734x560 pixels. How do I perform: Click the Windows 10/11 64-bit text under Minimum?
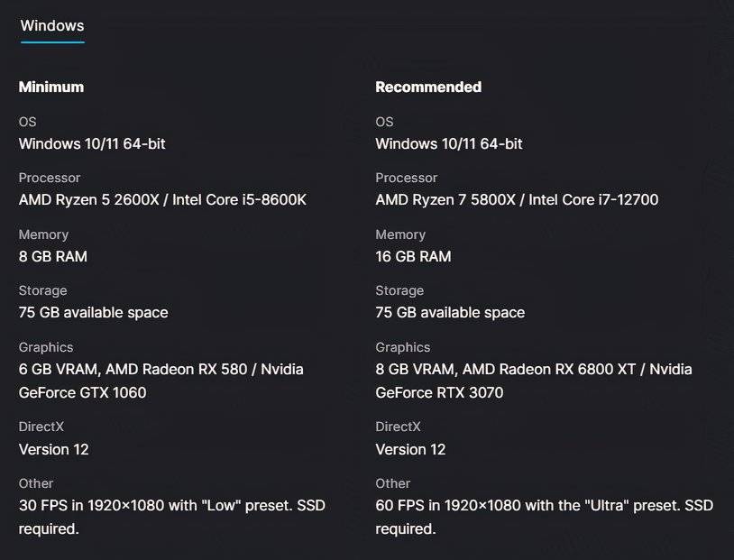click(x=92, y=143)
